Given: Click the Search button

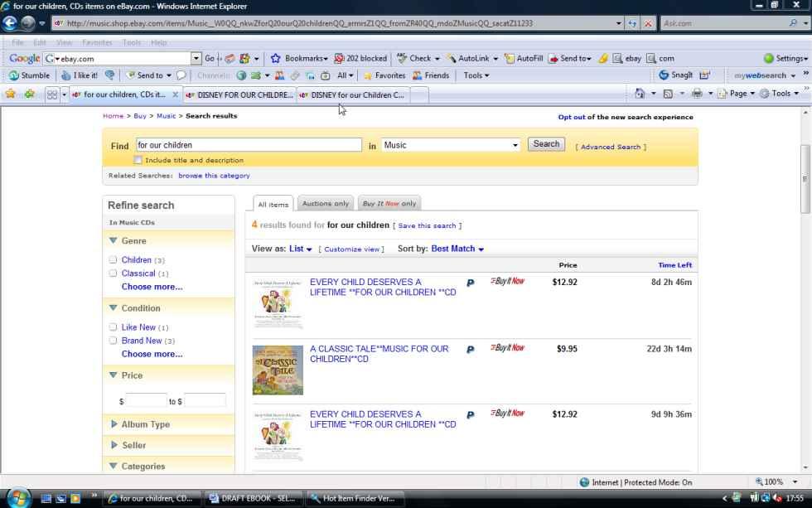Looking at the screenshot, I should coord(546,144).
